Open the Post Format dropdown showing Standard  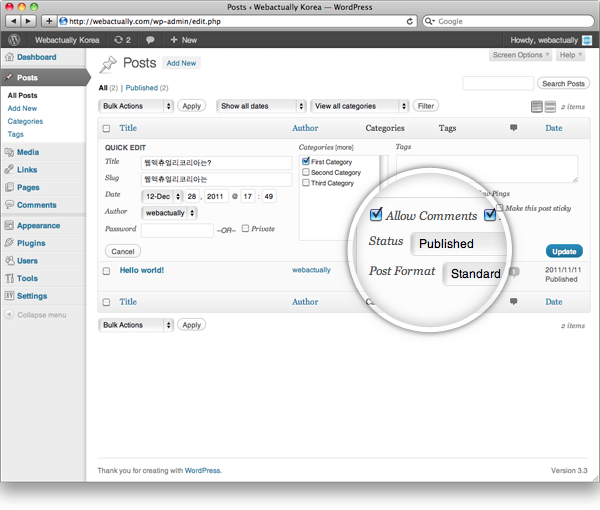click(x=474, y=274)
